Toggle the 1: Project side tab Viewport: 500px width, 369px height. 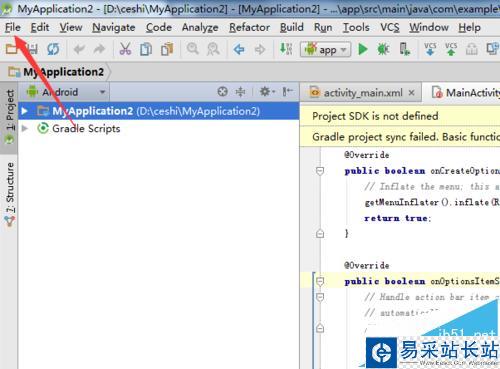[9, 117]
